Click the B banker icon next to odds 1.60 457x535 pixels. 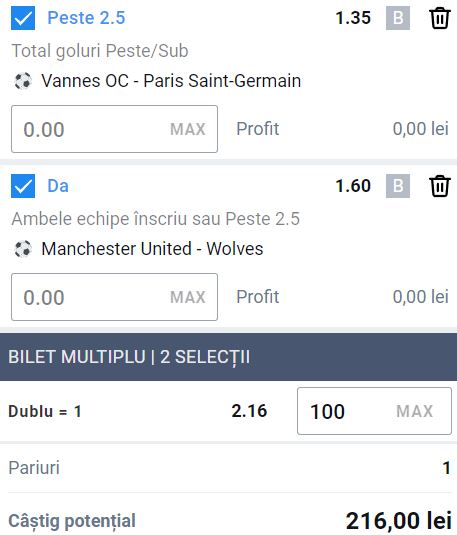click(398, 186)
